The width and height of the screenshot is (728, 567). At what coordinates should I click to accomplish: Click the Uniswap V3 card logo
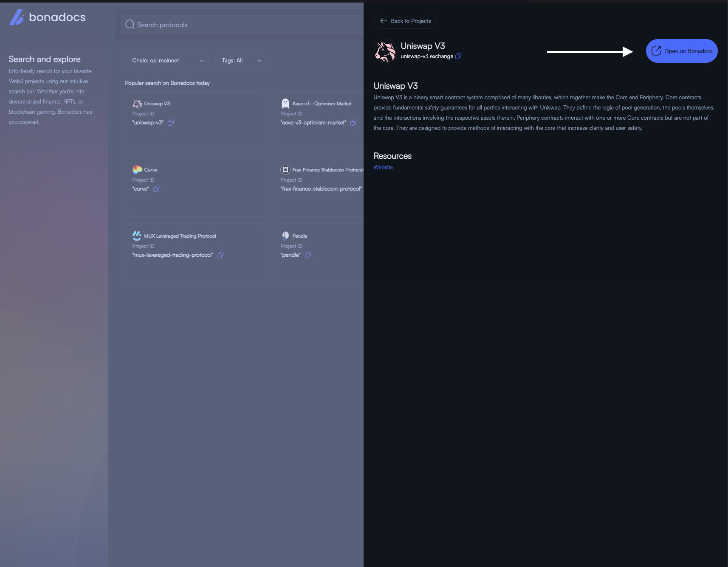point(137,104)
